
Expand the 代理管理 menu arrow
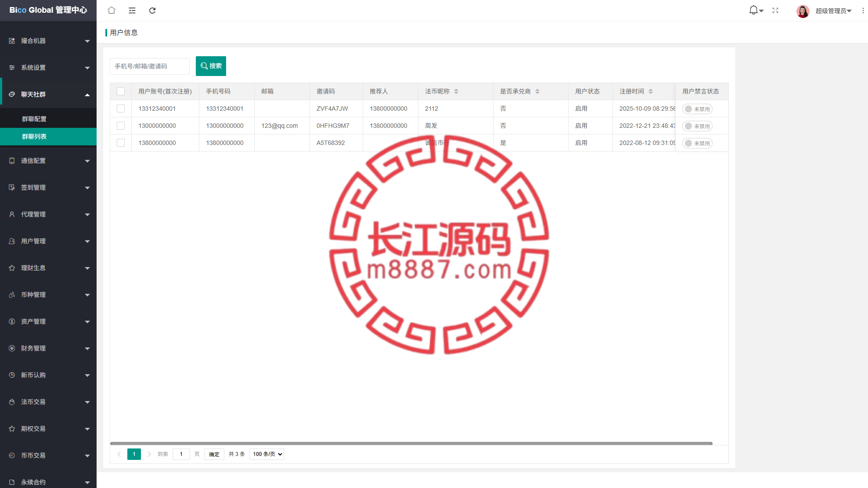(87, 215)
